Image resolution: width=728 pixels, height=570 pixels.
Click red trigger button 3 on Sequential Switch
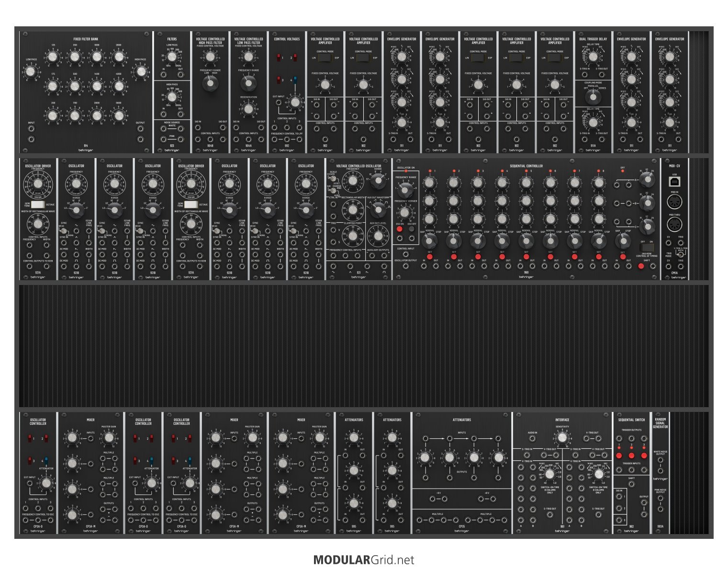(644, 456)
